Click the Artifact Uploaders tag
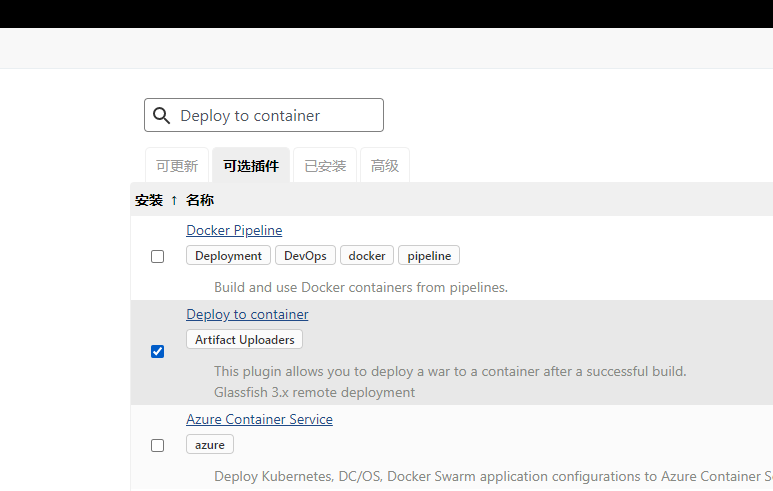The height and width of the screenshot is (491, 773). pyautogui.click(x=244, y=340)
